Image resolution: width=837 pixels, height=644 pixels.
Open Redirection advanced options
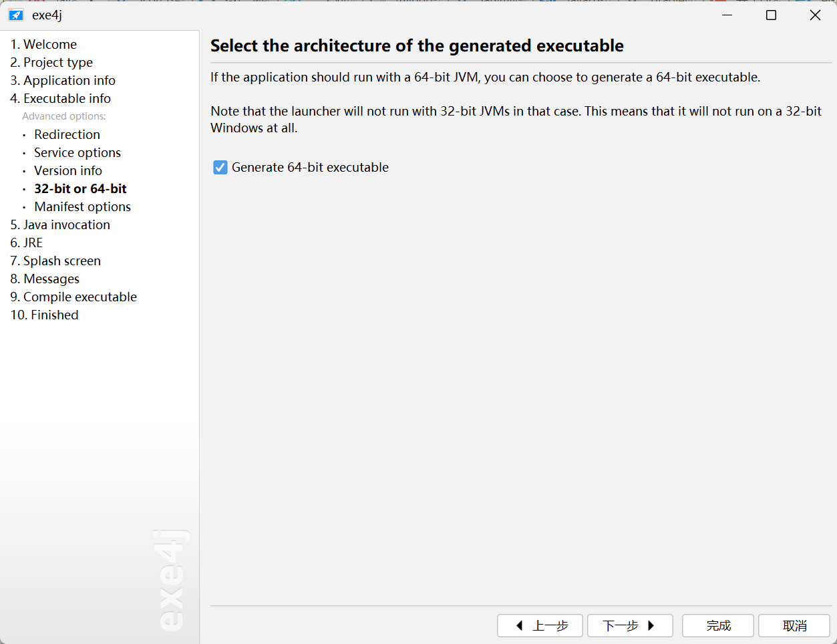point(67,134)
